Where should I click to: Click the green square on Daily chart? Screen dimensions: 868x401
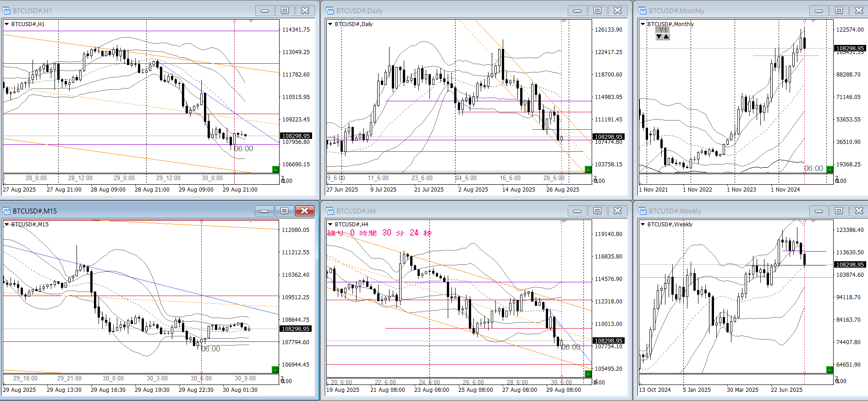[x=588, y=170]
